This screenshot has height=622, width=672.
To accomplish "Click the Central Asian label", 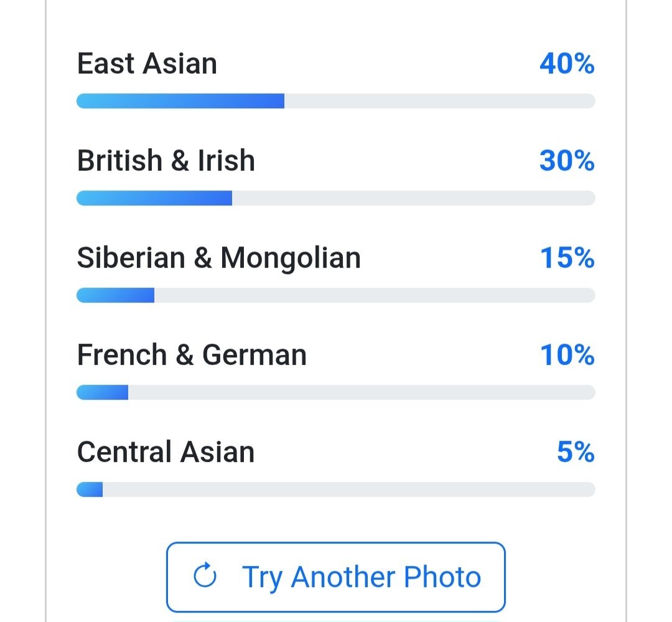I will (166, 452).
